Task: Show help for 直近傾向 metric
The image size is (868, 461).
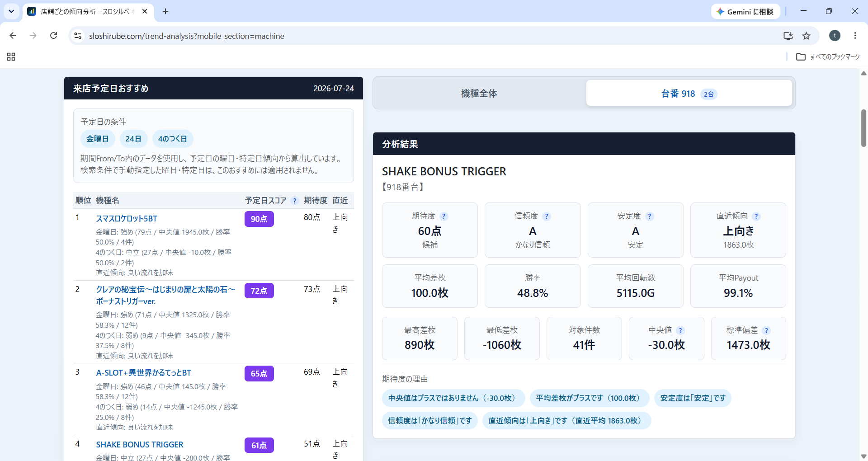Action: [756, 216]
